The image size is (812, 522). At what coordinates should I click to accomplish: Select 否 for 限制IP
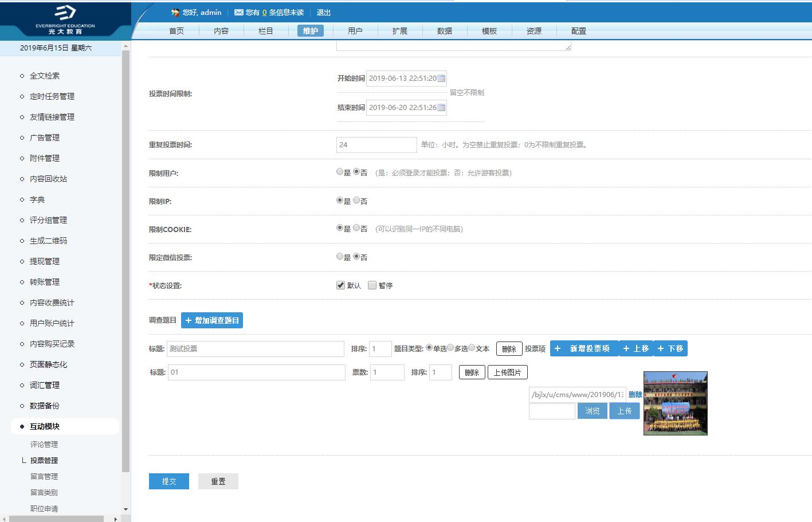coord(356,201)
